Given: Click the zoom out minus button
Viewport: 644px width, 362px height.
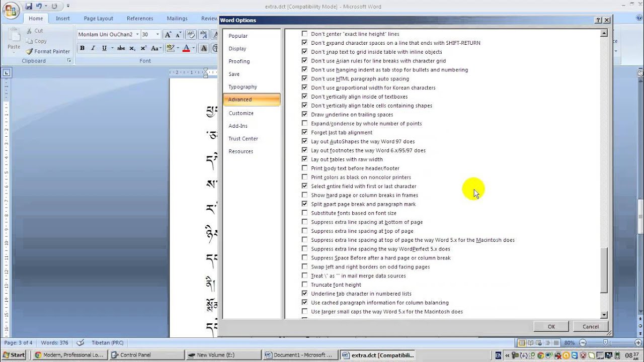Looking at the screenshot, I should tap(583, 342).
